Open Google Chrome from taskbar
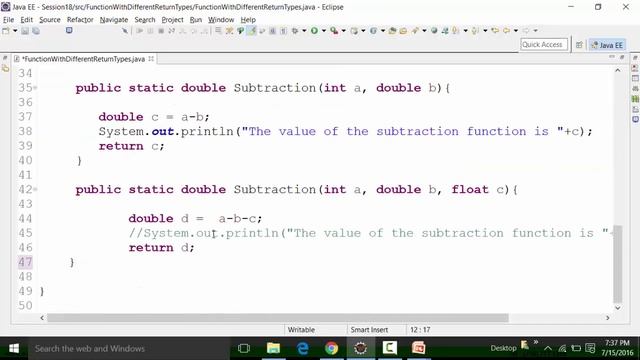 (x=331, y=348)
